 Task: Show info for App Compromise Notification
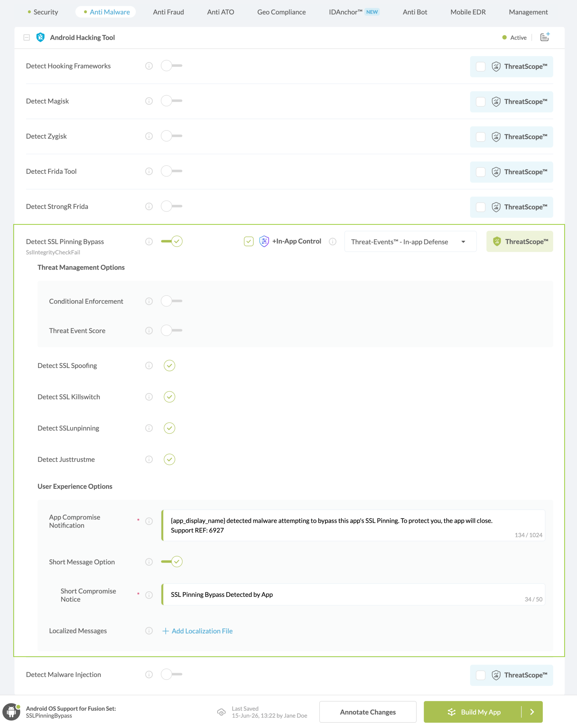click(x=149, y=521)
